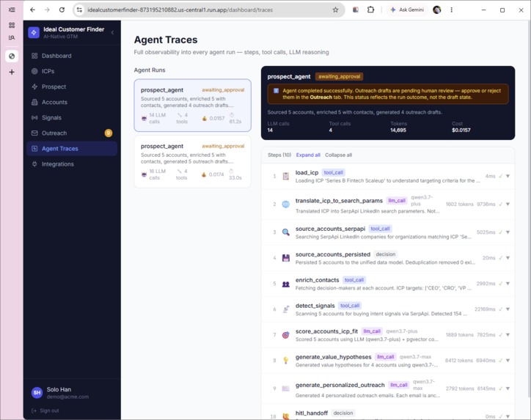Expand the source_accounts_serpapi step arrow
The height and width of the screenshot is (420, 531).
click(x=508, y=232)
